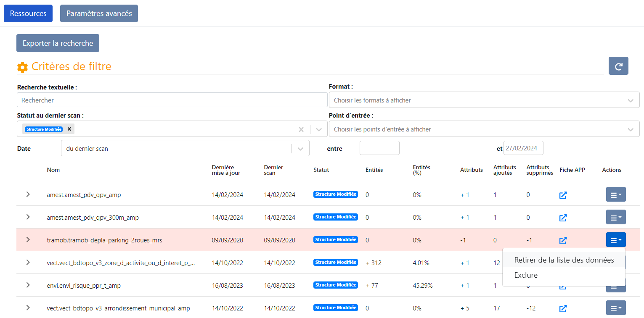644x318 pixels.
Task: Open Fiche APP link for tramob.tramob_depla_parking_2roues_mrs
Action: [563, 240]
